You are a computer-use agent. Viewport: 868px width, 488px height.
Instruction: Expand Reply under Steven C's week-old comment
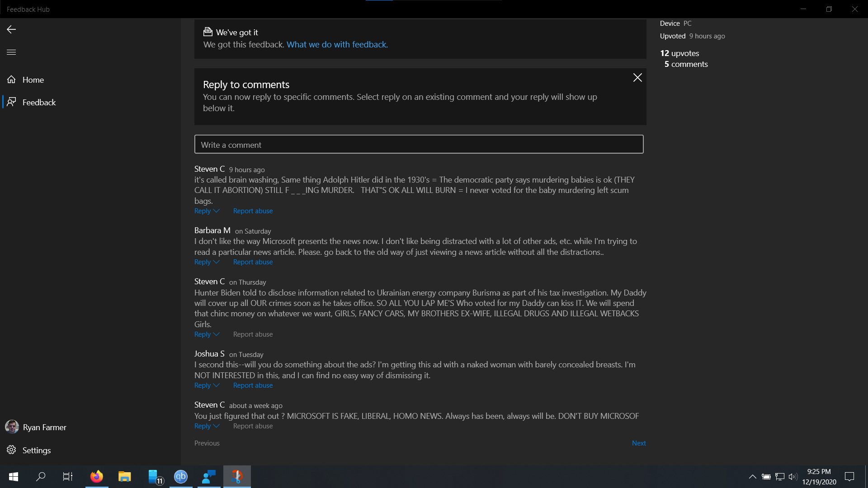[x=207, y=426]
